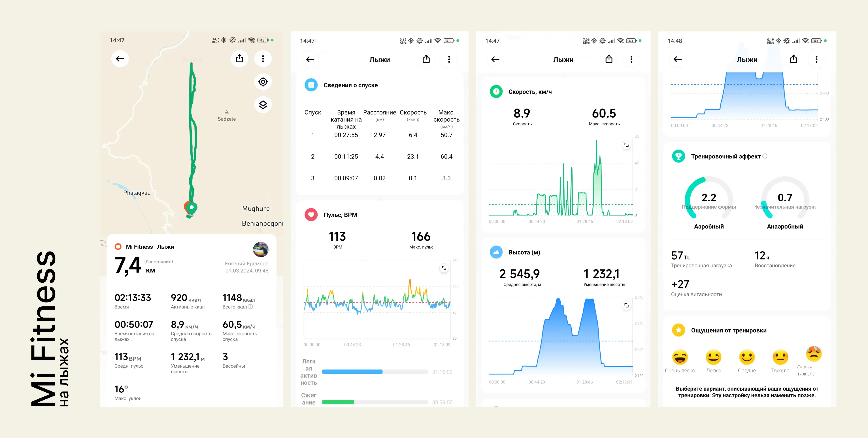Tap Макс. скорость 60.5 value
The image size is (868, 438).
pyautogui.click(x=604, y=113)
